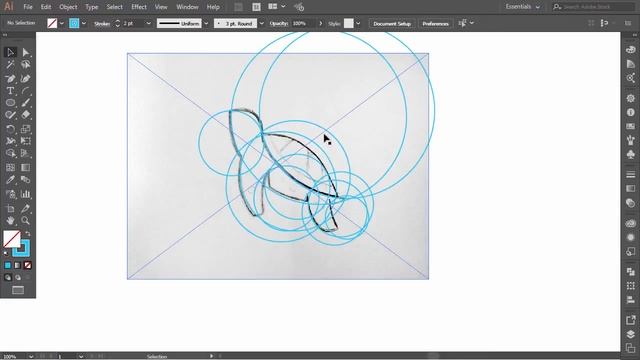Choose the Ellipse tool
Viewport: 640px width, 360px height.
coord(10,103)
